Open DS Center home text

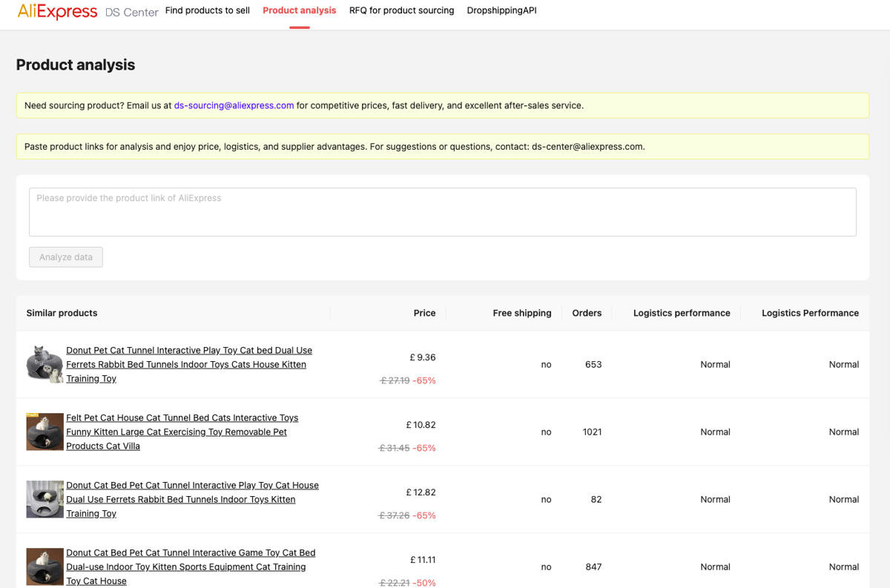click(132, 12)
